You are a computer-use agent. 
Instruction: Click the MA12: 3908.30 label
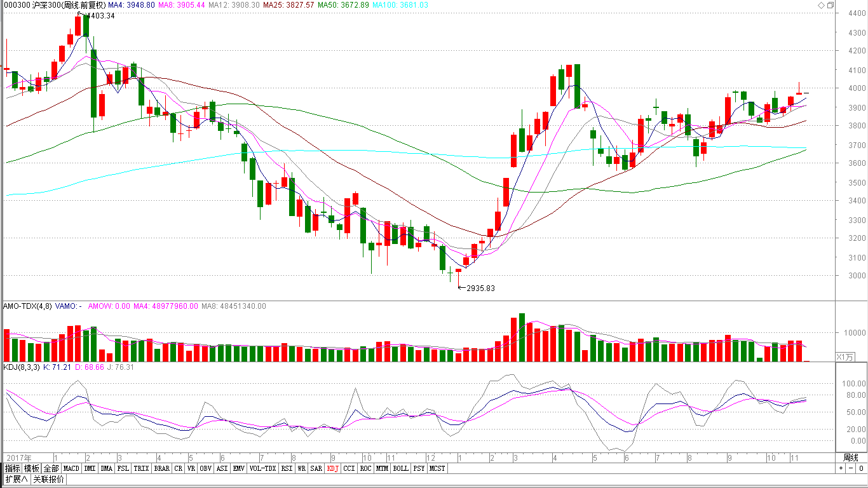(234, 5)
